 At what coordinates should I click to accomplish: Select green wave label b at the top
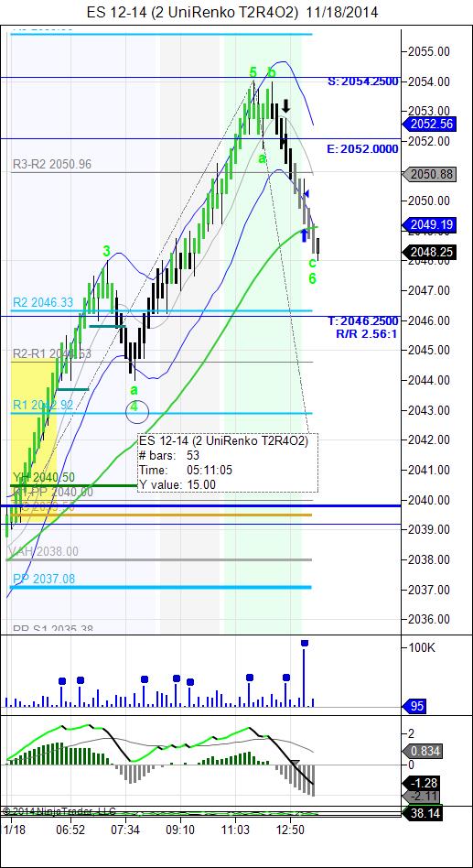pyautogui.click(x=271, y=72)
